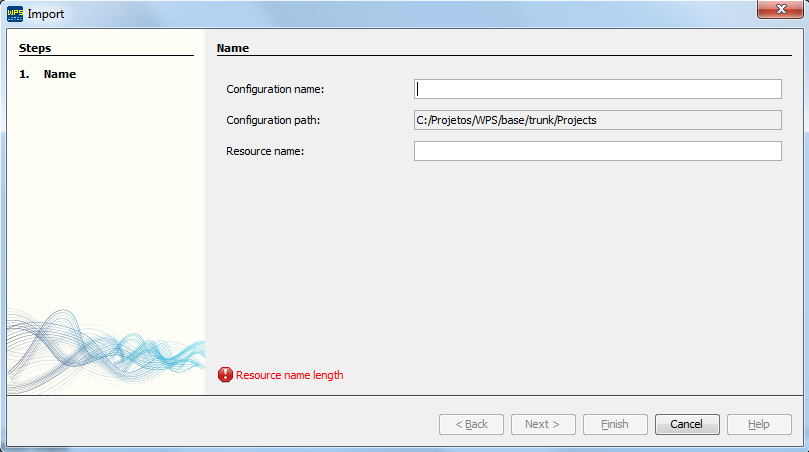The width and height of the screenshot is (809, 452).
Task: Click the Configuration path read-only field
Action: (x=597, y=120)
